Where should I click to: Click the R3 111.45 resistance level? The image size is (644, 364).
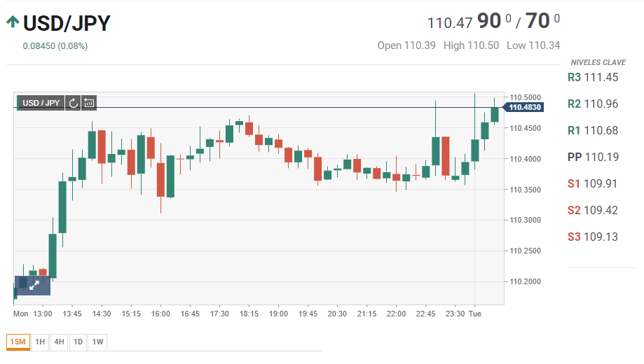593,77
